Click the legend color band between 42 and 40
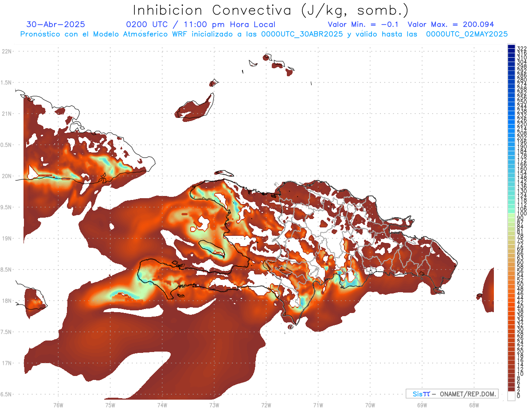The height and width of the screenshot is (411, 532). tap(511, 305)
